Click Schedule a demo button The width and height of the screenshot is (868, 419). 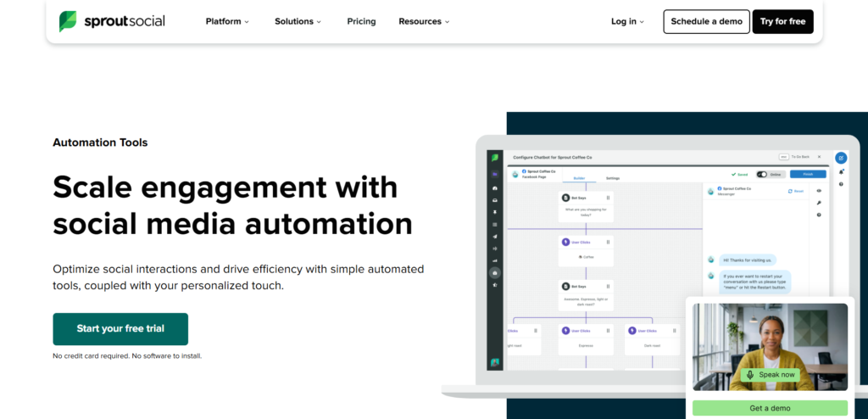coord(706,21)
